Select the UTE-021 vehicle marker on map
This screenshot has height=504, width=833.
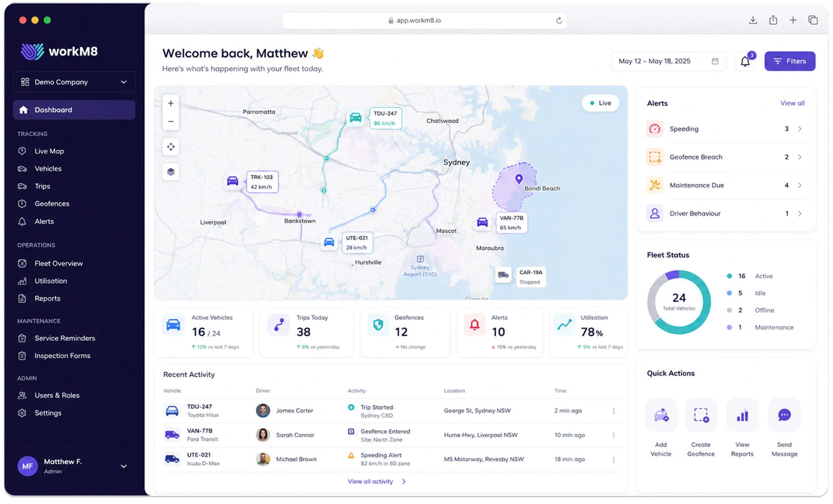click(x=329, y=242)
